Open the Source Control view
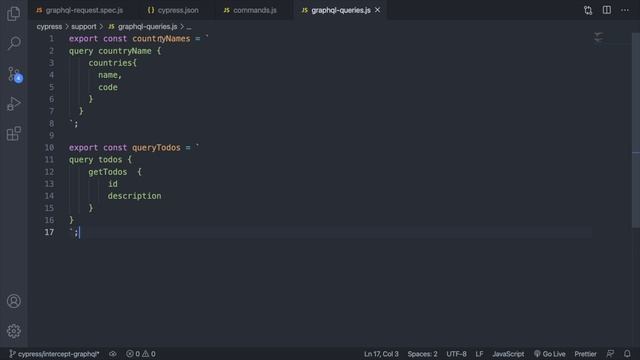Viewport: 640px width, 360px height. point(14,74)
